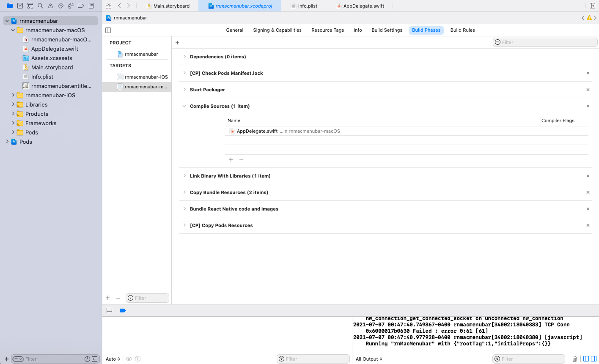Go back in editor history
Viewport: 599px width, 364px height.
coord(119,6)
